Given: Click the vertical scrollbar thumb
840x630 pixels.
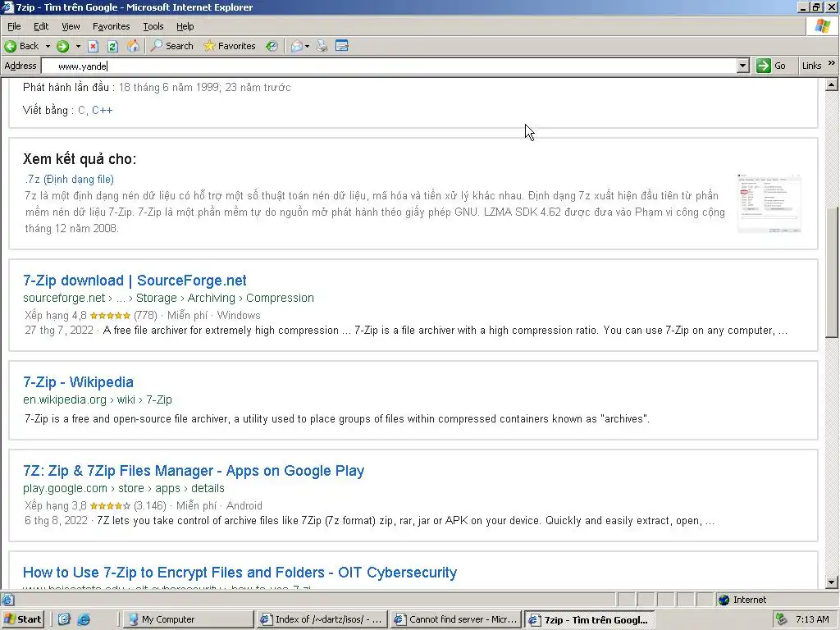Looking at the screenshot, I should coord(832,272).
